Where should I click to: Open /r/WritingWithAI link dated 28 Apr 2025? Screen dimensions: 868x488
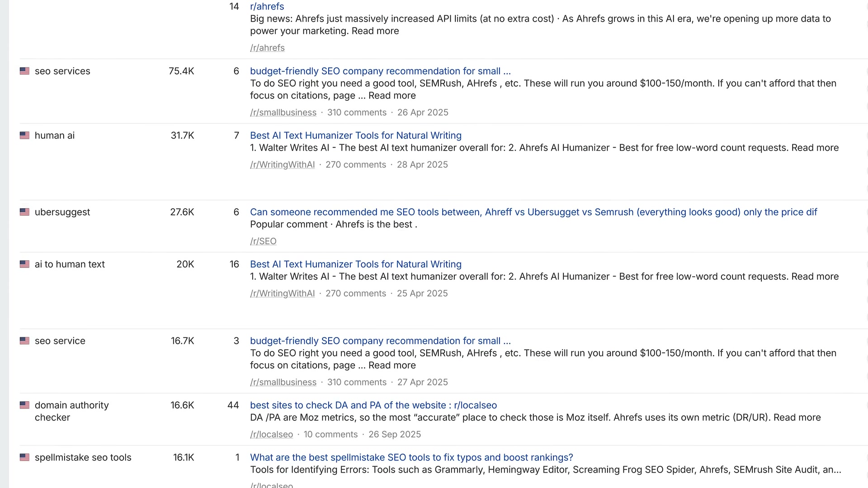282,165
